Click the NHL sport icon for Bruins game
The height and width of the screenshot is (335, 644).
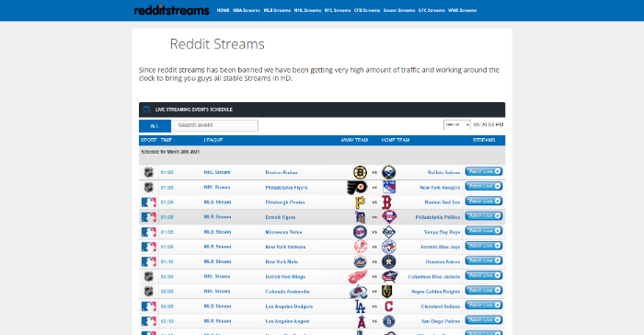(x=149, y=172)
